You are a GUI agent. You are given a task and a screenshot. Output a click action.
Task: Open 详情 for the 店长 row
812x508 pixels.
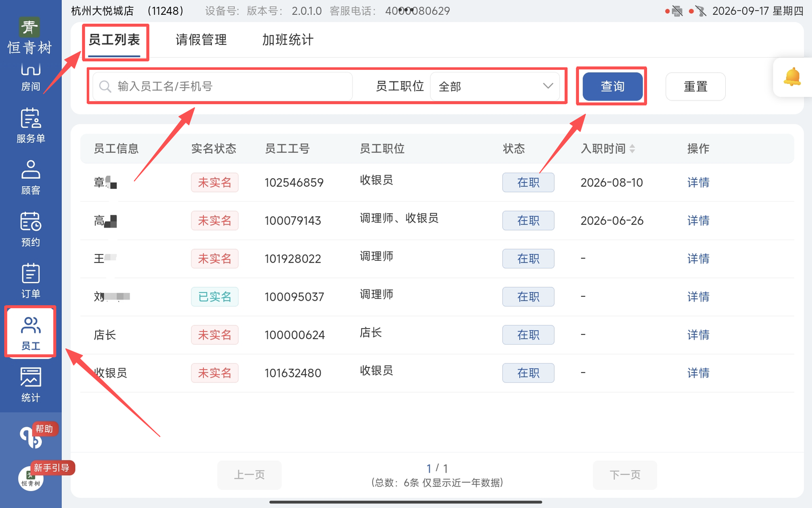click(x=698, y=335)
